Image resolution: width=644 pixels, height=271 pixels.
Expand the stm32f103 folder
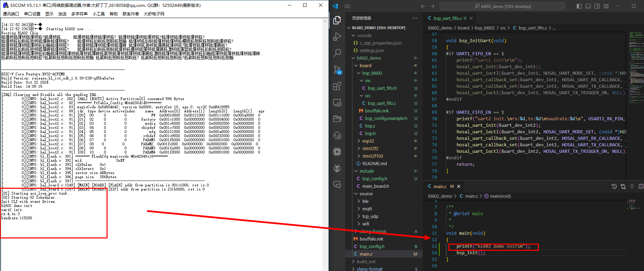tap(359, 156)
